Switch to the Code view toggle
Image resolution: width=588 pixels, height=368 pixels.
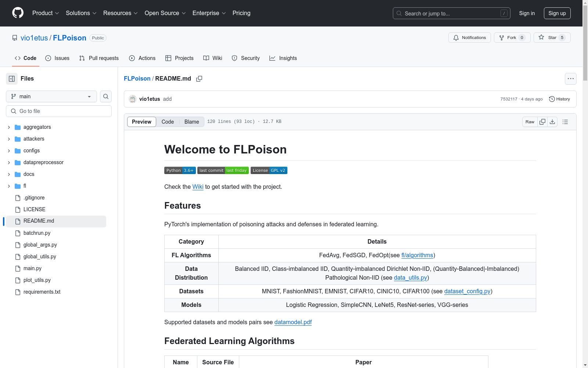168,122
